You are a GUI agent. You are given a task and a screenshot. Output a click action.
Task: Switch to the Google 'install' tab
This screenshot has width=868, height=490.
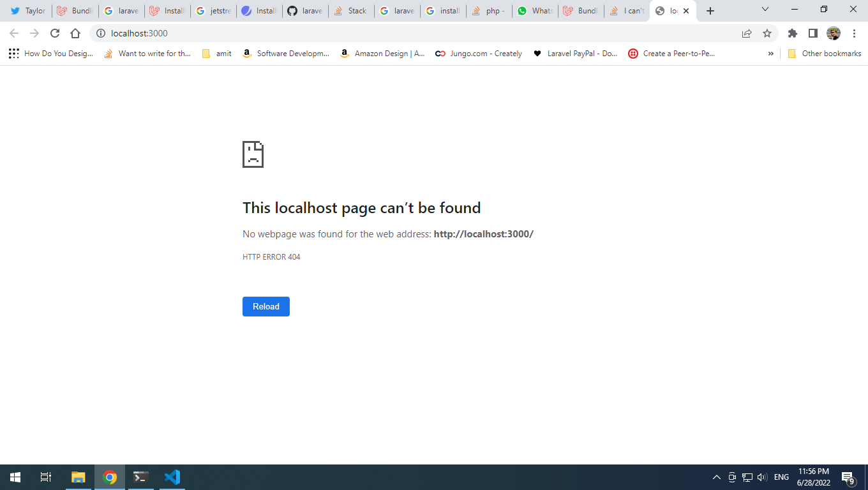point(443,11)
